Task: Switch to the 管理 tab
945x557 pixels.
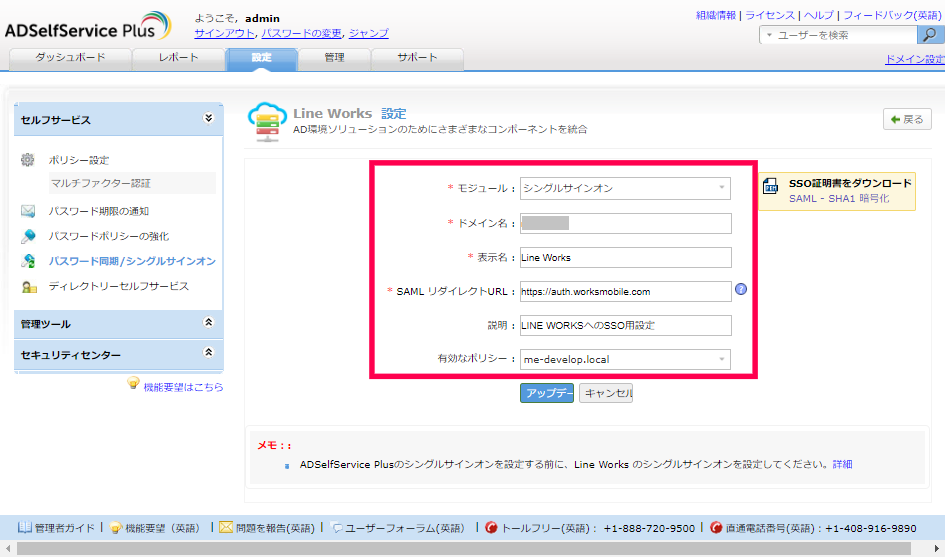Action: point(334,58)
